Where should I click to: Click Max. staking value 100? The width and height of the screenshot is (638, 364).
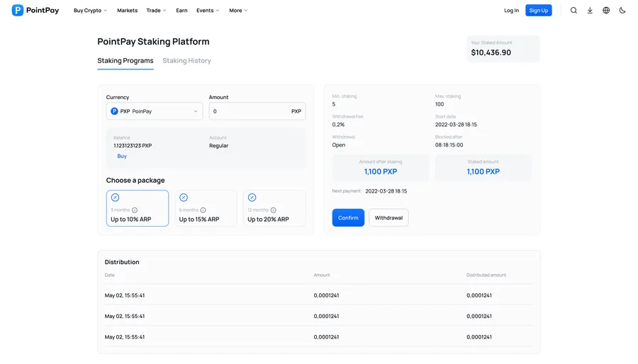coord(440,104)
